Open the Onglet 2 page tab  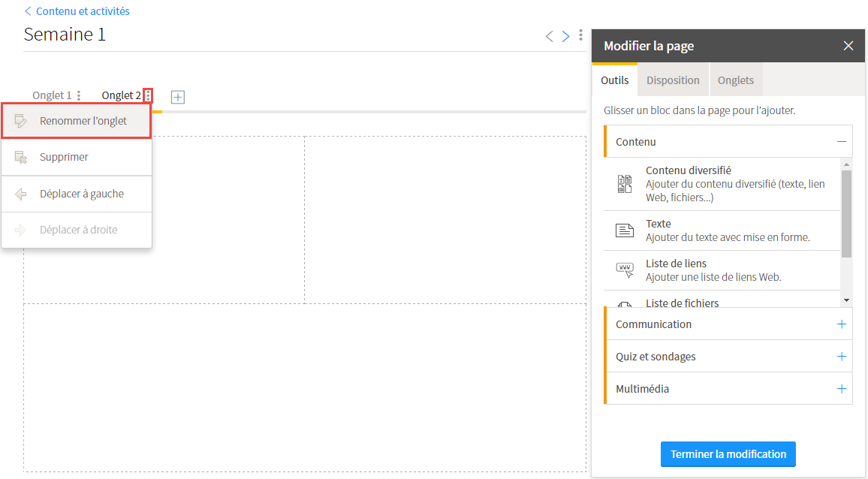(121, 95)
